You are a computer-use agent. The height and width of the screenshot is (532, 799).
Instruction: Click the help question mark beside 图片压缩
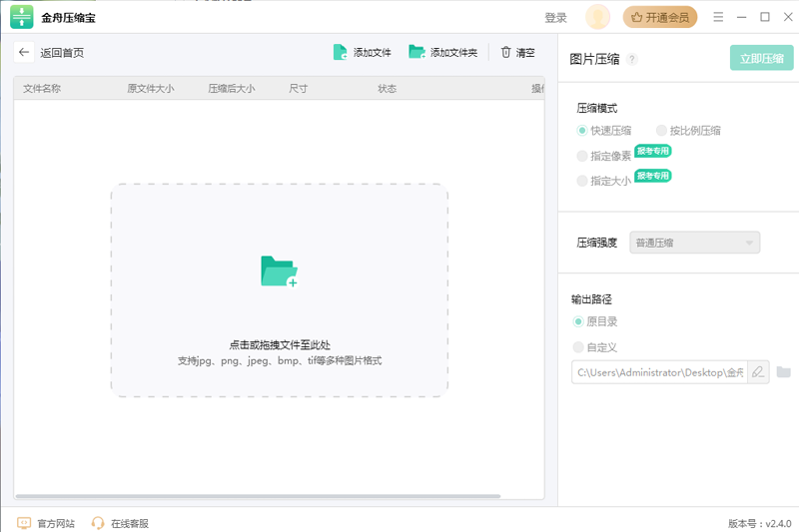pos(632,59)
